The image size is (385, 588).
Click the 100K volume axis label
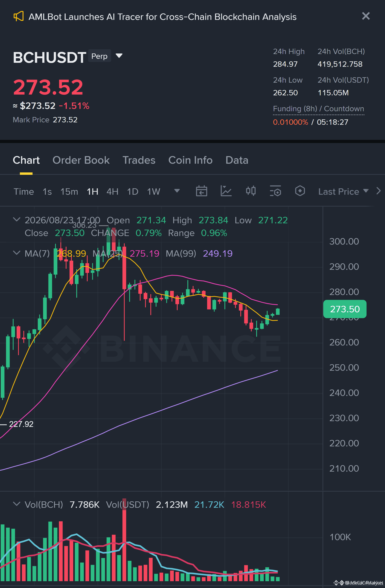coord(340,537)
